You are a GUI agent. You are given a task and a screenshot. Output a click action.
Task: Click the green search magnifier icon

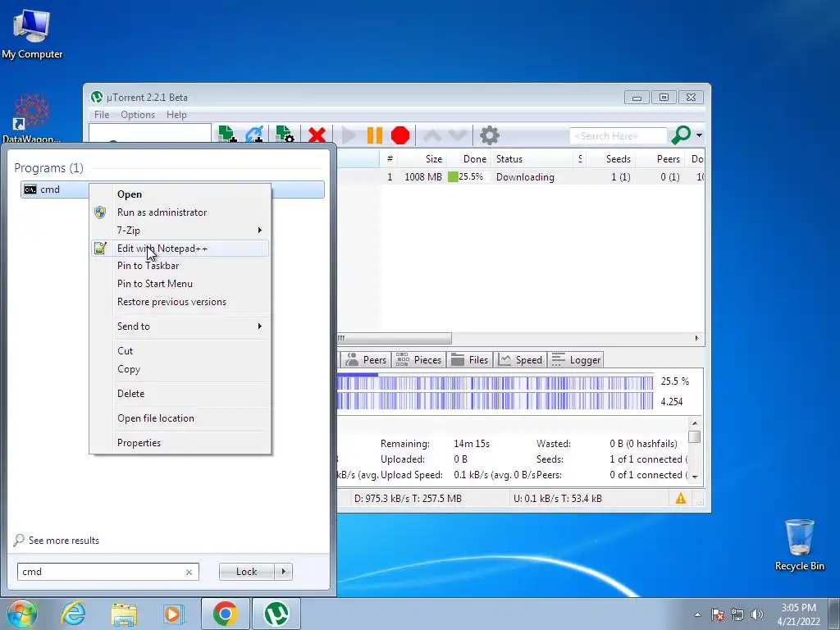(x=680, y=135)
